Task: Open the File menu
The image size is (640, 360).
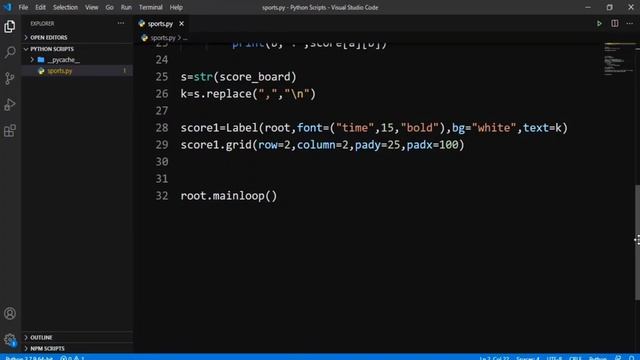Action: pyautogui.click(x=23, y=7)
